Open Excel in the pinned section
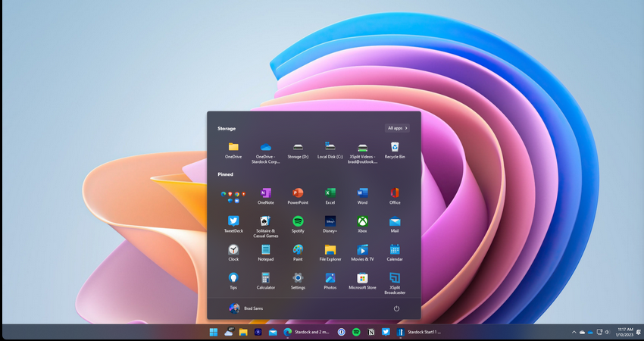Viewport: 644px width, 341px height. pos(330,194)
